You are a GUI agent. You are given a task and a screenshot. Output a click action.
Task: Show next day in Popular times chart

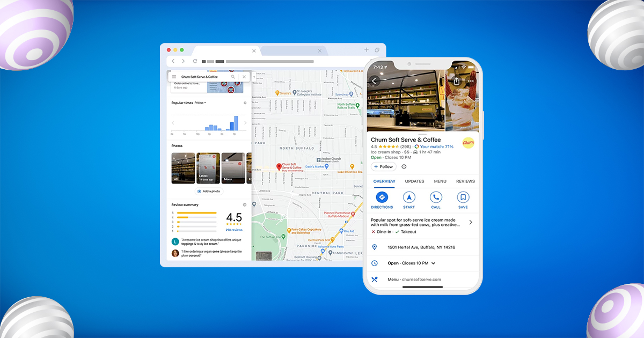245,123
